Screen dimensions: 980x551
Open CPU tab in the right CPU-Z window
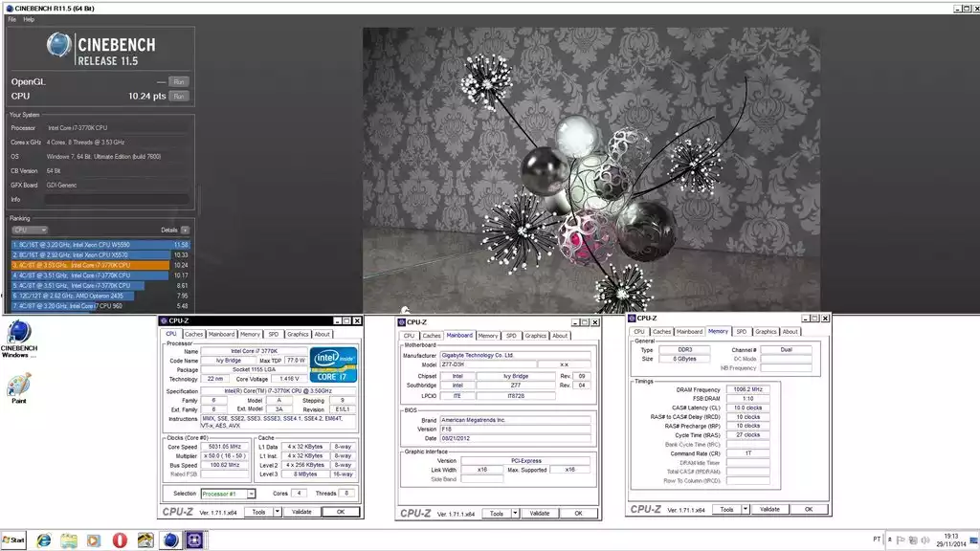(x=638, y=332)
